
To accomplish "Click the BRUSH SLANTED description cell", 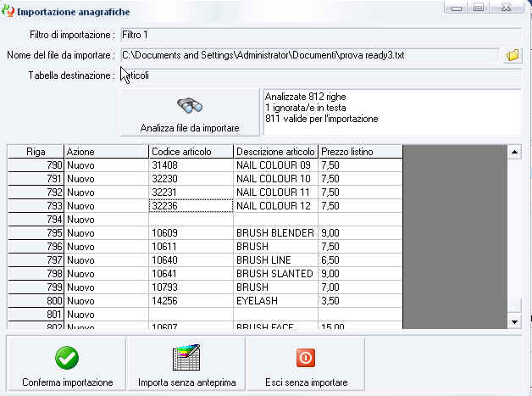I will point(275,274).
